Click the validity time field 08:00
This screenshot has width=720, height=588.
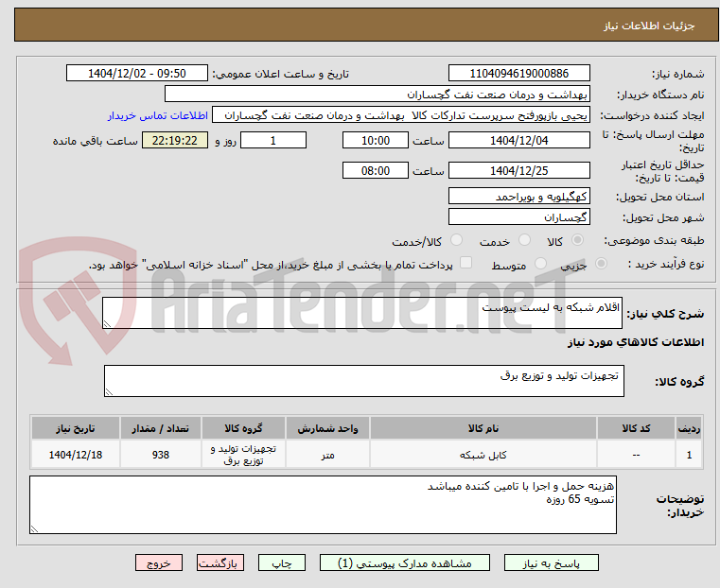376,170
